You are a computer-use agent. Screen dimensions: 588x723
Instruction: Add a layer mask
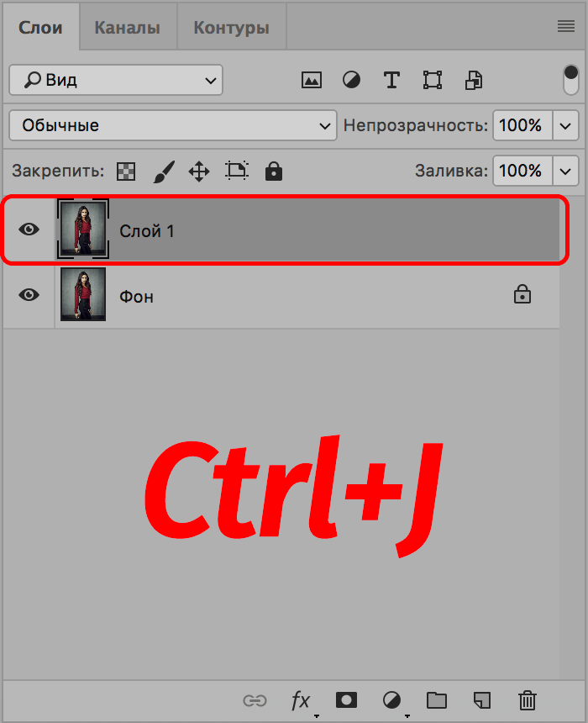pyautogui.click(x=346, y=699)
